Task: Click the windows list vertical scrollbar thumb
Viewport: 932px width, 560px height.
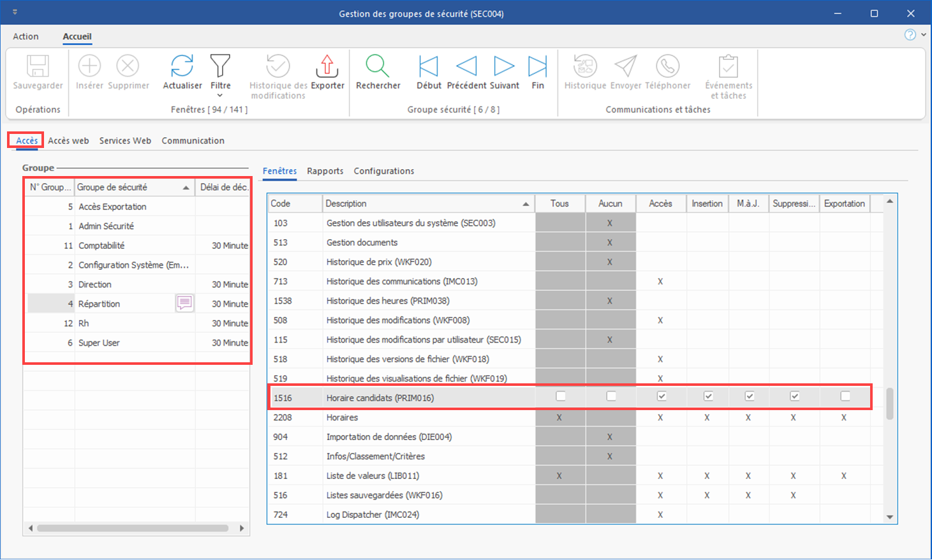Action: coord(889,403)
